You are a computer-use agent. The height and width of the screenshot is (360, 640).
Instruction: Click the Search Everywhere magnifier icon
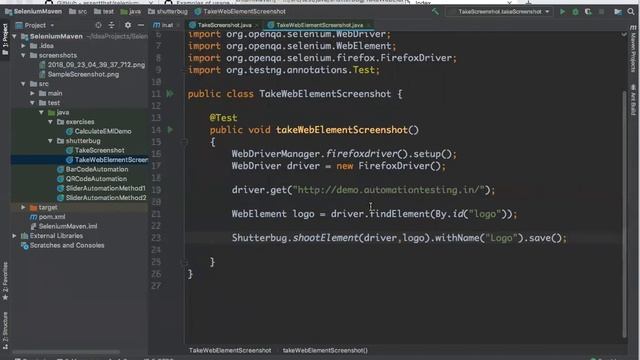(x=631, y=11)
